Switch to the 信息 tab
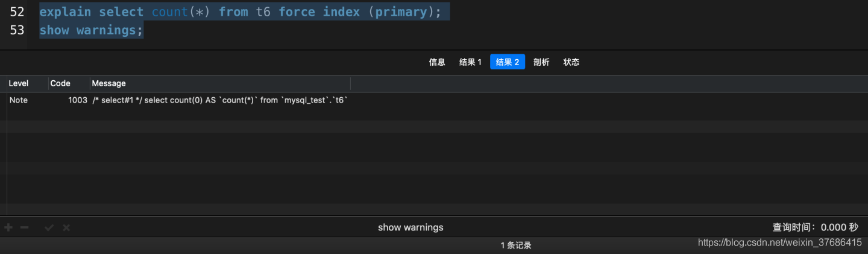The image size is (868, 254). click(x=437, y=62)
